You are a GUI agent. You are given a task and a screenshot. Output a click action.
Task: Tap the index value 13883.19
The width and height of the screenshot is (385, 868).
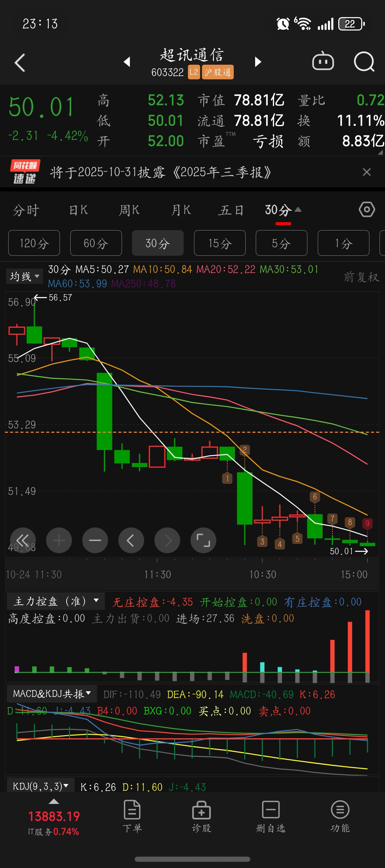point(54,816)
